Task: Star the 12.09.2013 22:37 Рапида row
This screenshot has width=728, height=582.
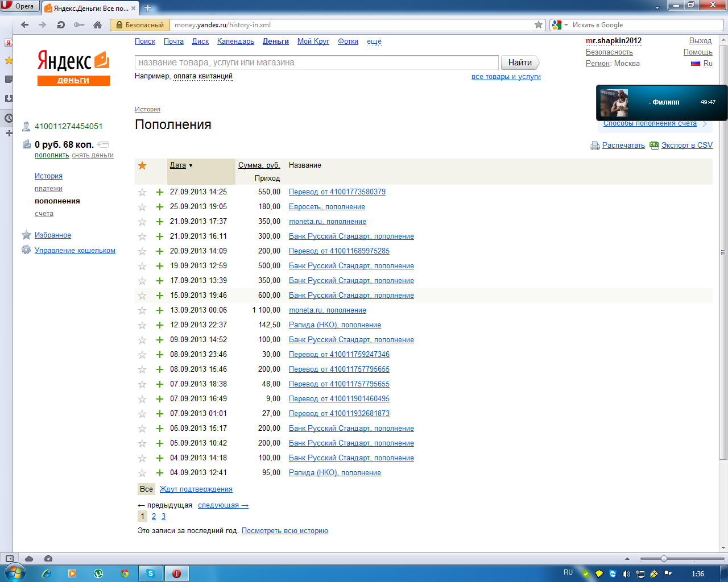Action: 142,325
